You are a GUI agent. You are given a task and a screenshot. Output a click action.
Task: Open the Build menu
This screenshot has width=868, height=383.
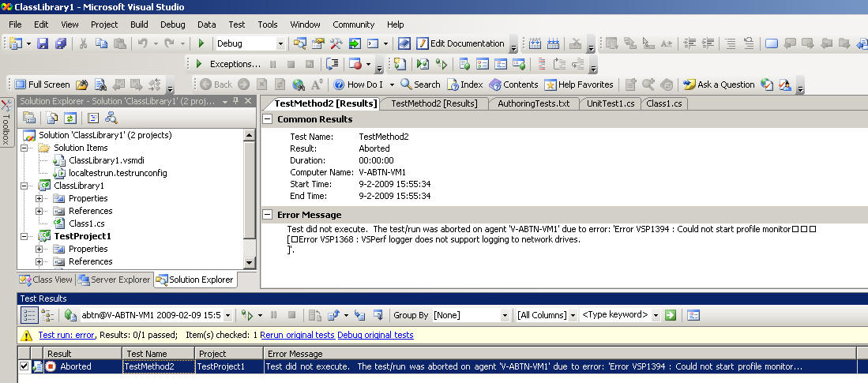tap(139, 24)
